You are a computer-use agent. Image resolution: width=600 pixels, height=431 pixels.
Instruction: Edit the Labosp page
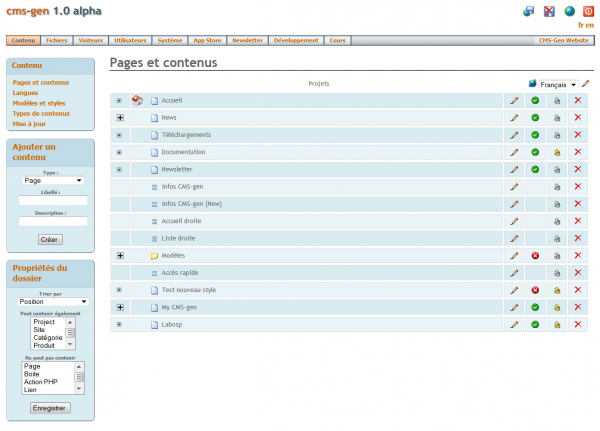pos(514,325)
